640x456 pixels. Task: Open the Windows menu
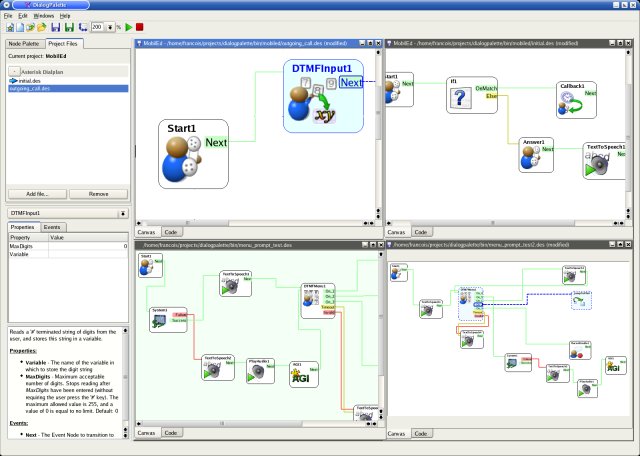42,16
